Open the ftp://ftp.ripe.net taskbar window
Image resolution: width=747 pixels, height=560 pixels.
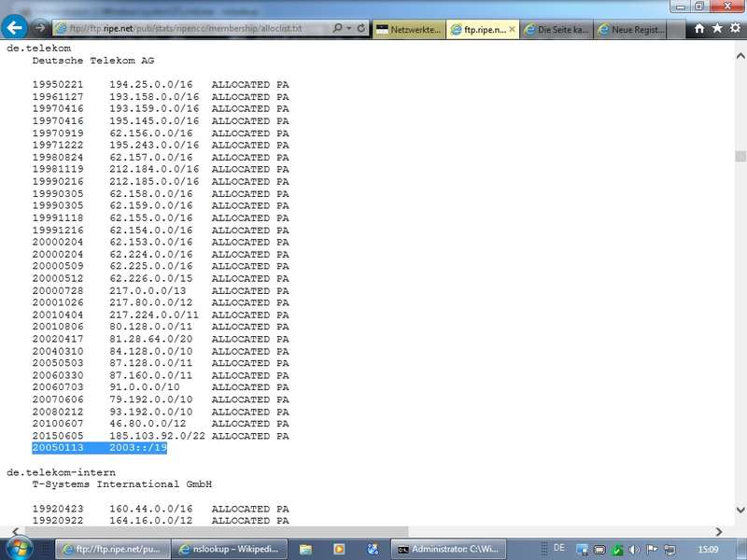click(113, 549)
